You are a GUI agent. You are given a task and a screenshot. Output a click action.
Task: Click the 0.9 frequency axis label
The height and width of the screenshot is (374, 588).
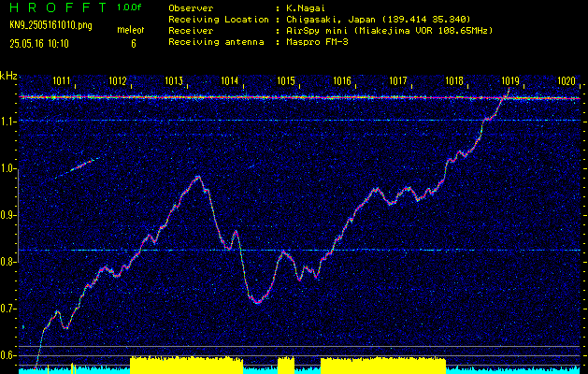pyautogui.click(x=8, y=215)
